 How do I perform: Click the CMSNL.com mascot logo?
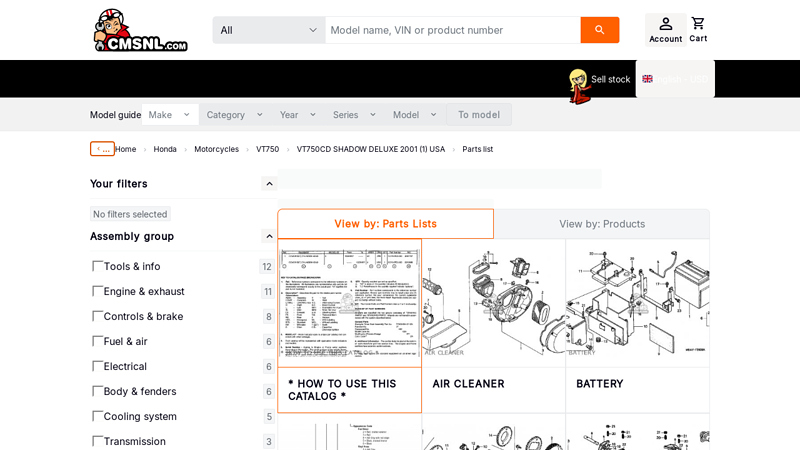(x=141, y=30)
